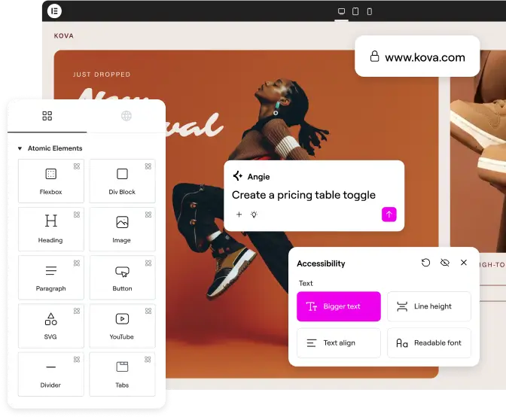506x420 pixels.
Task: Toggle the Readable font option
Action: pyautogui.click(x=429, y=342)
